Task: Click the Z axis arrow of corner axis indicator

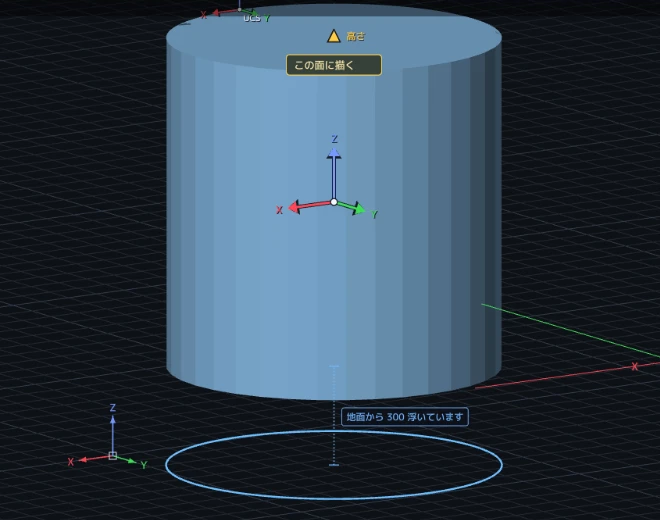Action: tap(113, 433)
